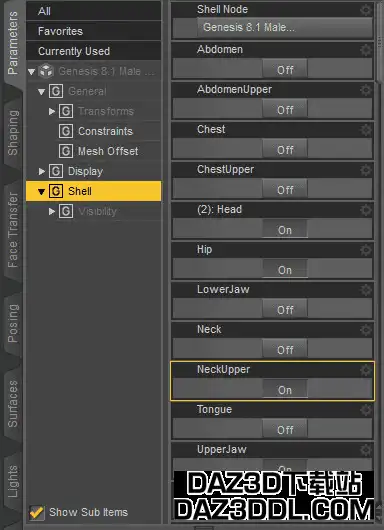The height and width of the screenshot is (530, 384).
Task: Click the G icon beside Mesh Offset
Action: [66, 151]
